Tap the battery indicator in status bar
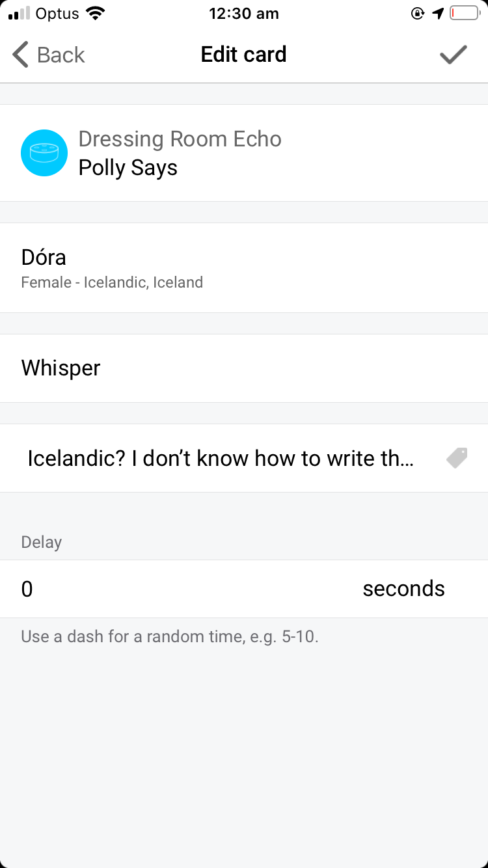The width and height of the screenshot is (488, 868). point(464,14)
